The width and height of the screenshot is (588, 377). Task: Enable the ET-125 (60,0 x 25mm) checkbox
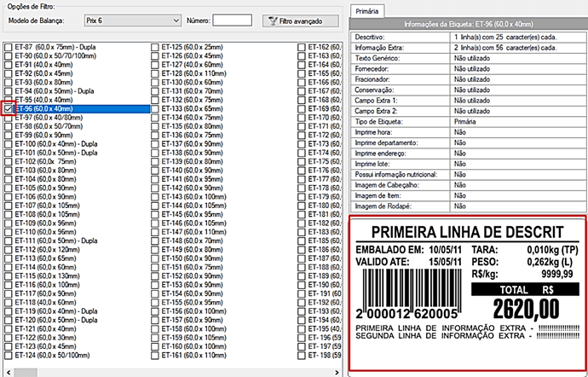coord(154,46)
